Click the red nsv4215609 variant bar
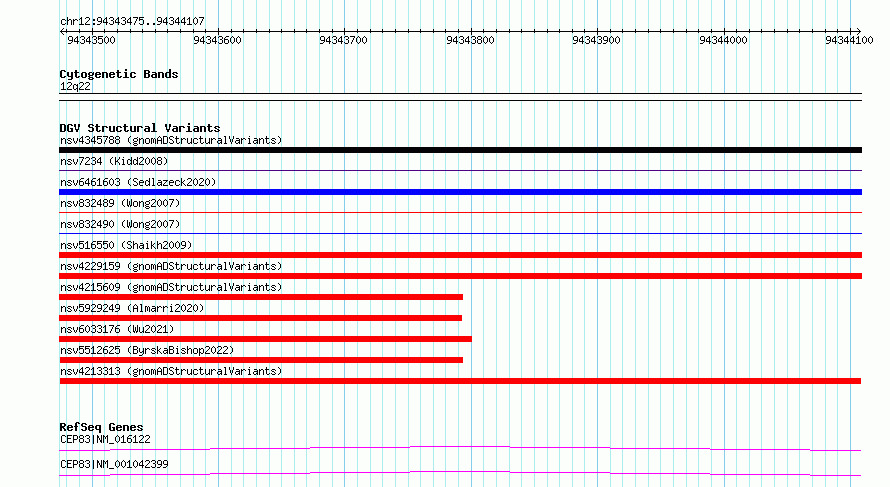 pyautogui.click(x=261, y=297)
